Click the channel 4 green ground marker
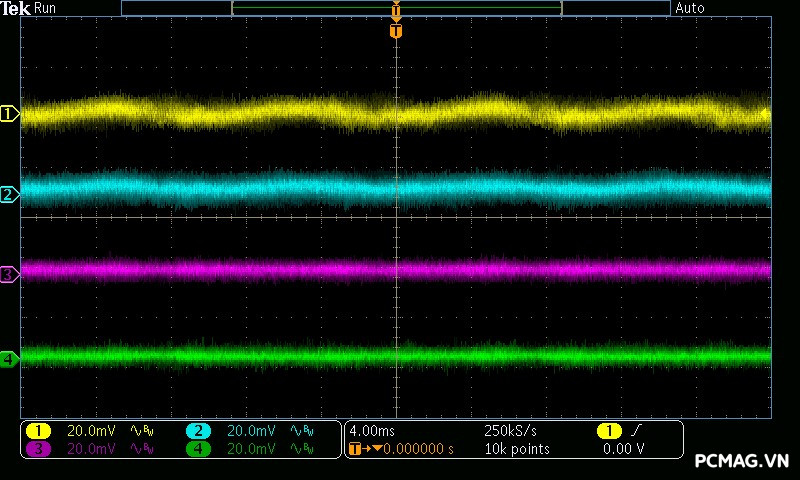This screenshot has width=800, height=480. pos(9,358)
